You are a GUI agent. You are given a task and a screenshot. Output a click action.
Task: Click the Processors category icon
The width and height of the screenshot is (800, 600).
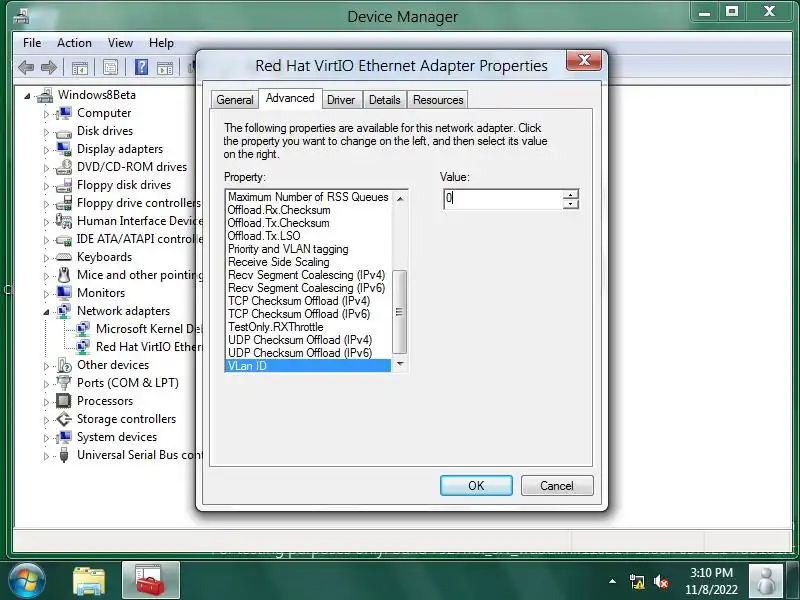pyautogui.click(x=64, y=401)
